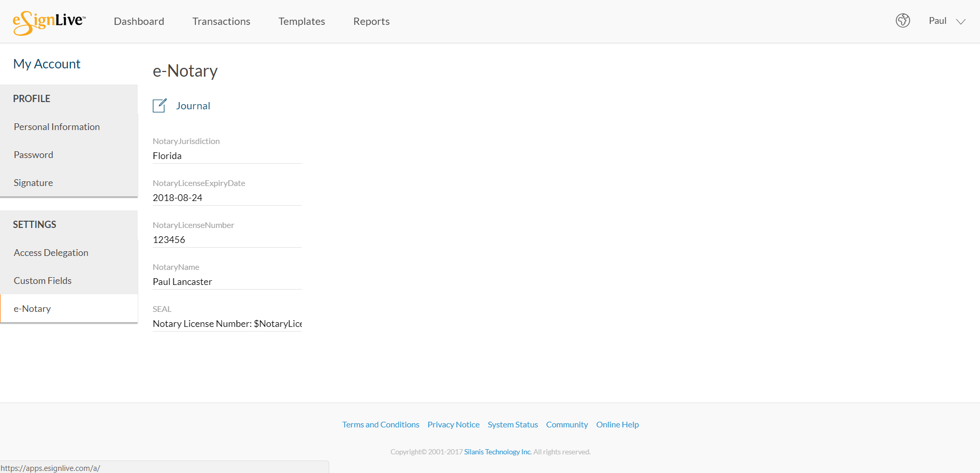Open the Templates menu item
980x473 pixels.
point(302,21)
